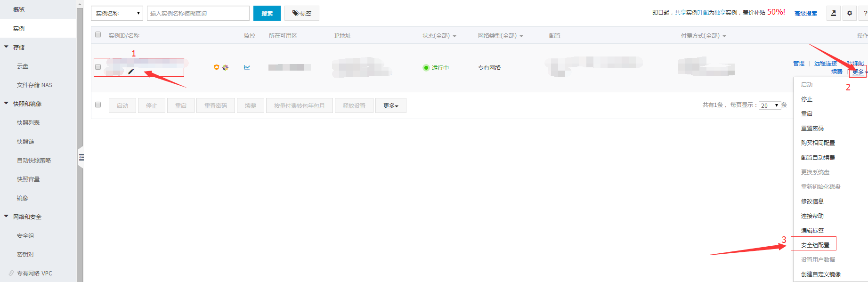Open the 状态(全部) filter dropdown

(439, 36)
